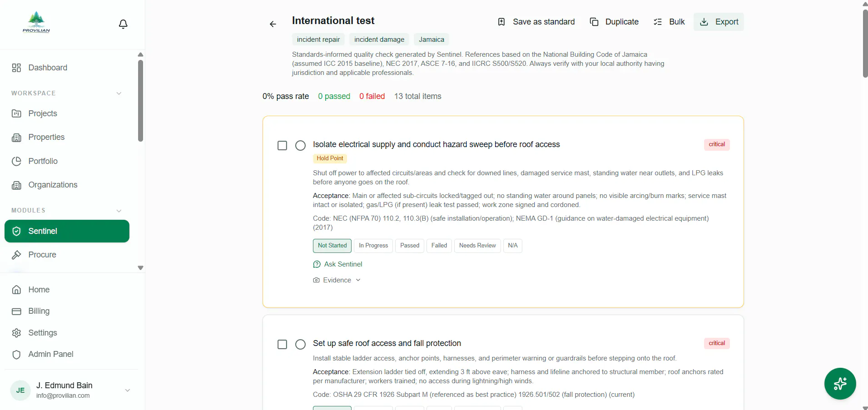Click the Hold Point badge

click(x=330, y=158)
